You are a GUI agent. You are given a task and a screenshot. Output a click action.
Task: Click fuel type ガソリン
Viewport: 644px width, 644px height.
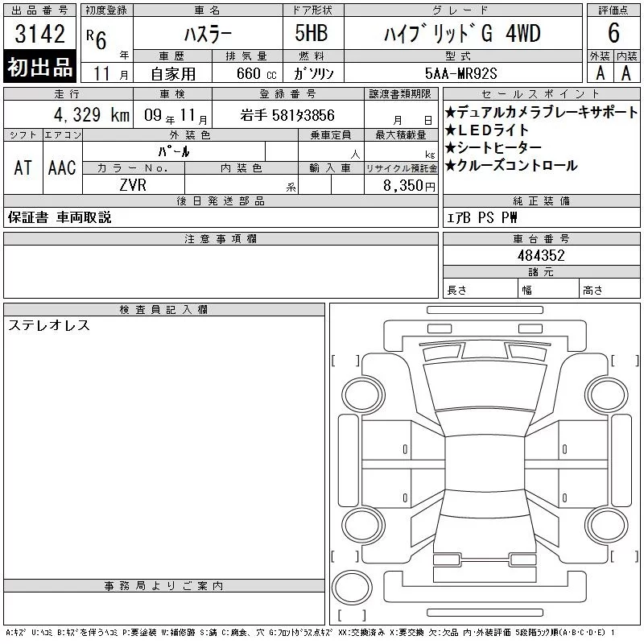click(x=313, y=73)
